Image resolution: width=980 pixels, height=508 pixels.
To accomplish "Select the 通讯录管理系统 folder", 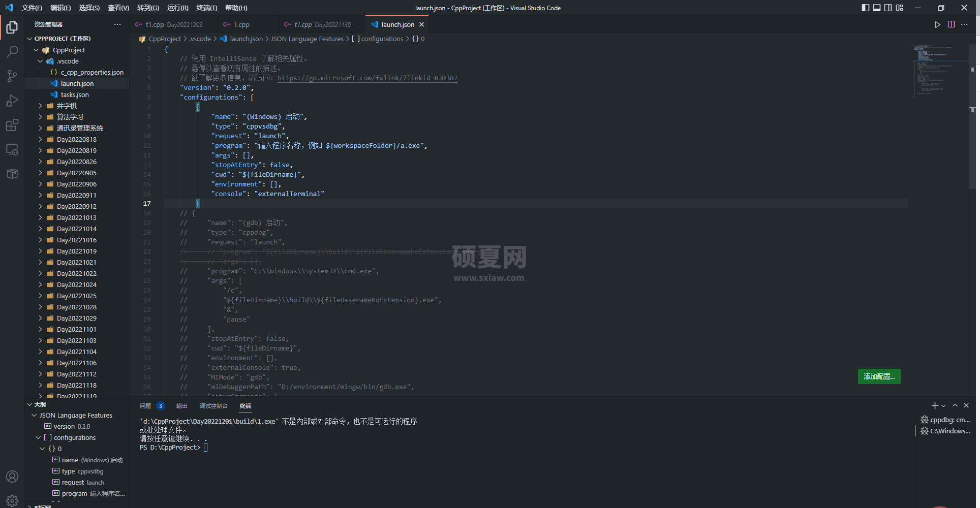I will click(80, 128).
